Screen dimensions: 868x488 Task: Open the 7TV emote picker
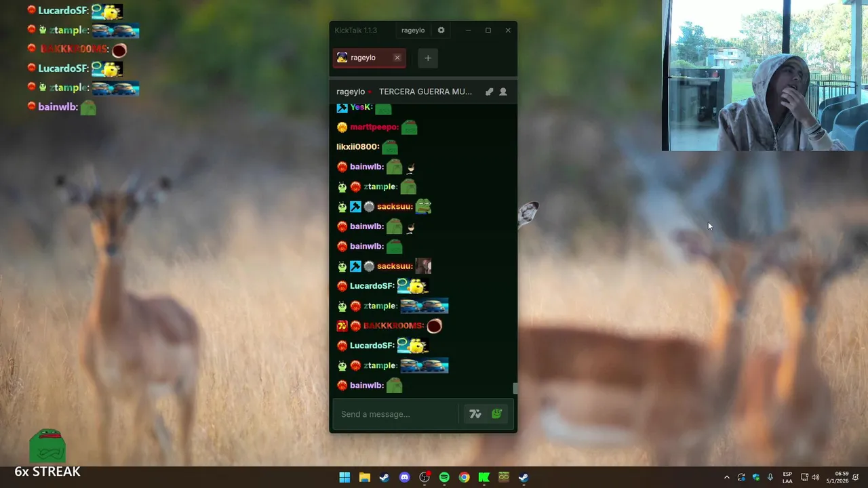[475, 414]
